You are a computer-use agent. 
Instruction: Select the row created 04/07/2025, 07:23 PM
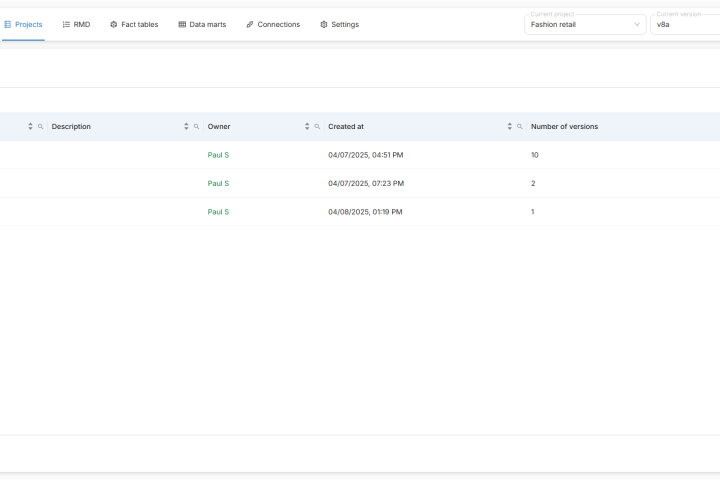pos(364,184)
